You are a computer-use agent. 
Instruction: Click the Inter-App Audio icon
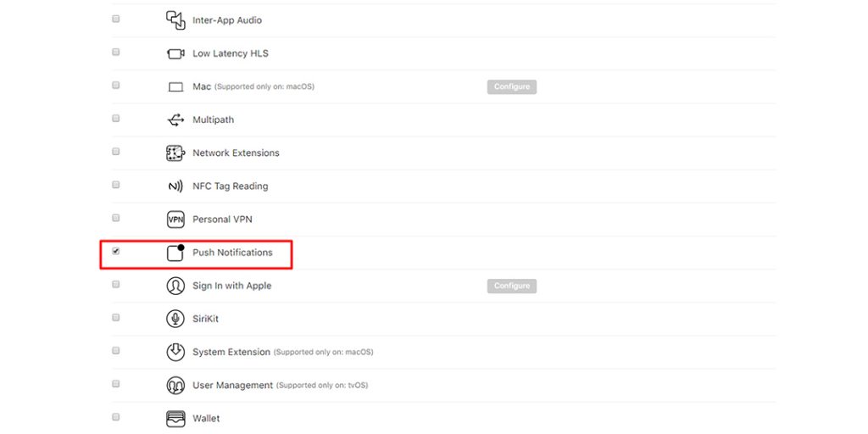pos(175,20)
